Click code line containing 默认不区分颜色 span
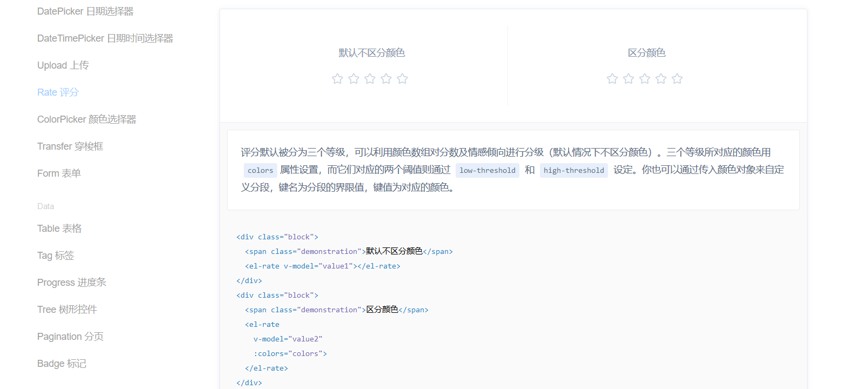The height and width of the screenshot is (389, 868). pos(349,252)
